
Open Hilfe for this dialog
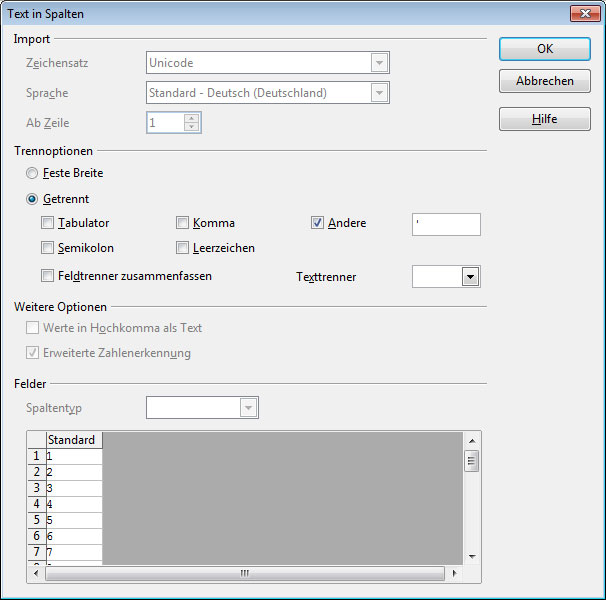pyautogui.click(x=544, y=119)
